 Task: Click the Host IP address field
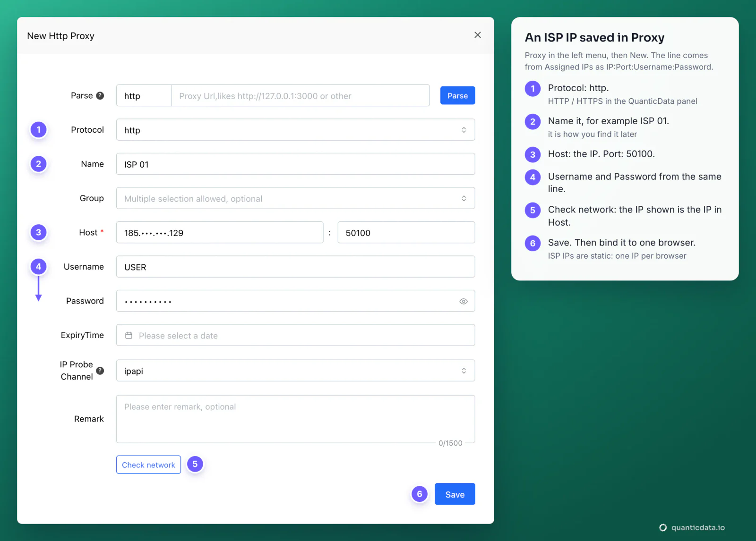(220, 233)
